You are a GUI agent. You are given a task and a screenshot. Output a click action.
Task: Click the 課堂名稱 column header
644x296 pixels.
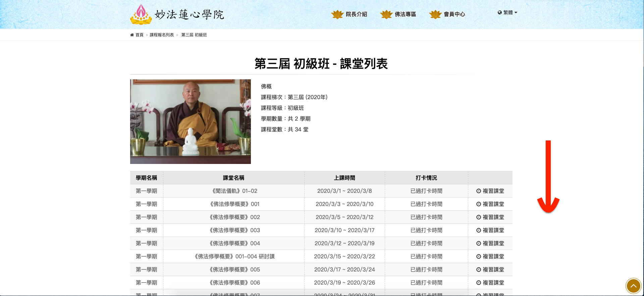pos(234,178)
